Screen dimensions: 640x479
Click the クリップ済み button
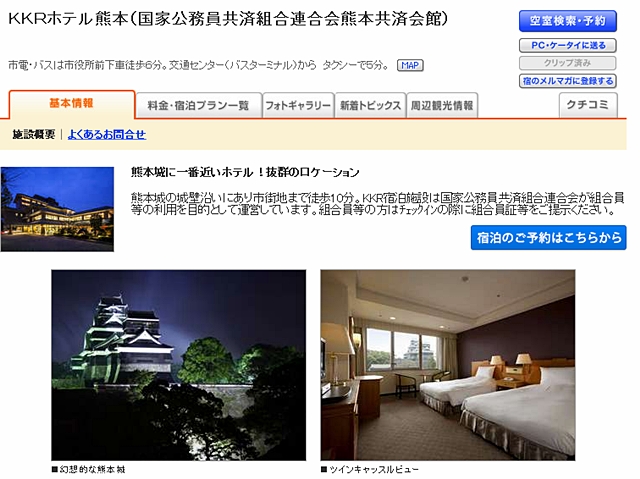(x=568, y=63)
